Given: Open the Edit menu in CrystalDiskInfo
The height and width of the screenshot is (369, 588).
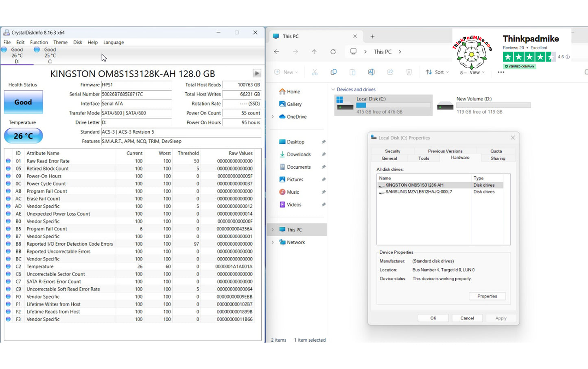Looking at the screenshot, I should point(20,42).
